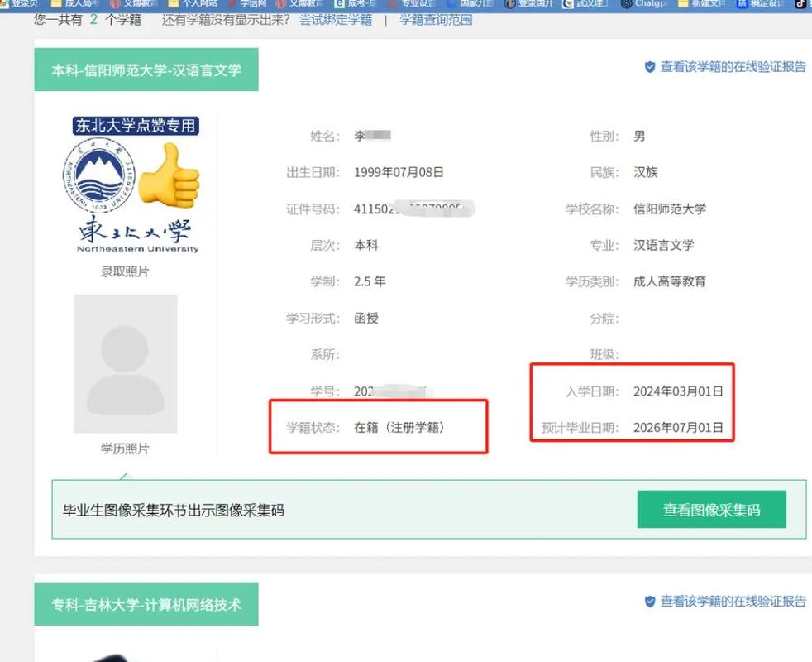Image resolution: width=812 pixels, height=662 pixels.
Task: Click the green 查看图像采集码 button
Action: tap(712, 510)
